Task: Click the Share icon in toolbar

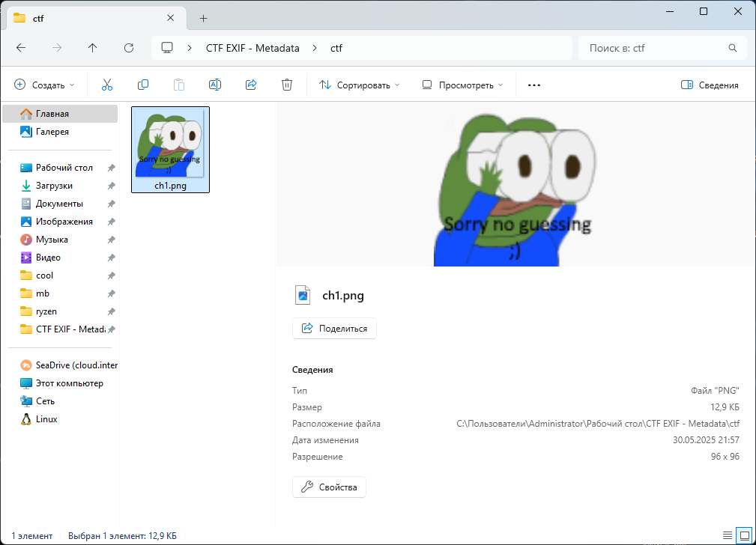Action: [x=251, y=85]
